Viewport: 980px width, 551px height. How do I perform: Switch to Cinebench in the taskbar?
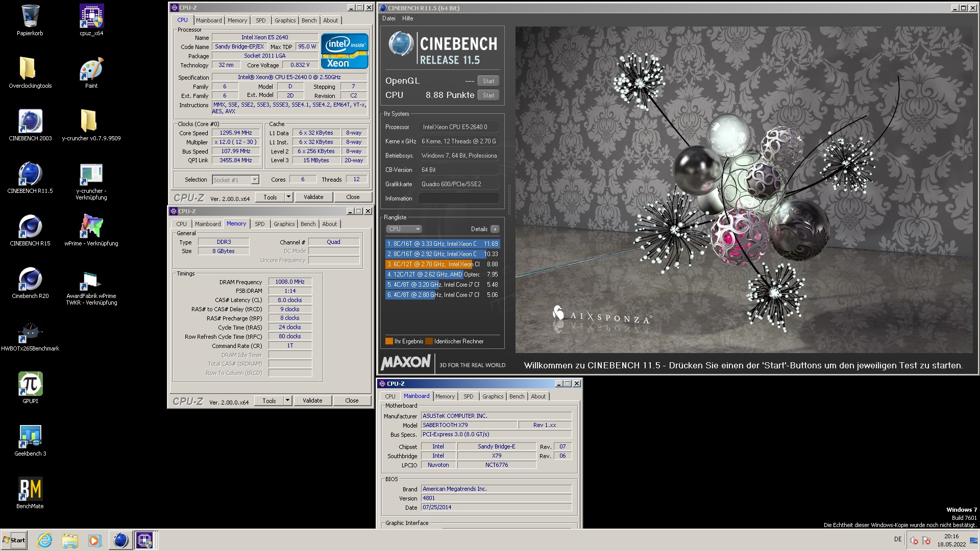click(x=120, y=540)
